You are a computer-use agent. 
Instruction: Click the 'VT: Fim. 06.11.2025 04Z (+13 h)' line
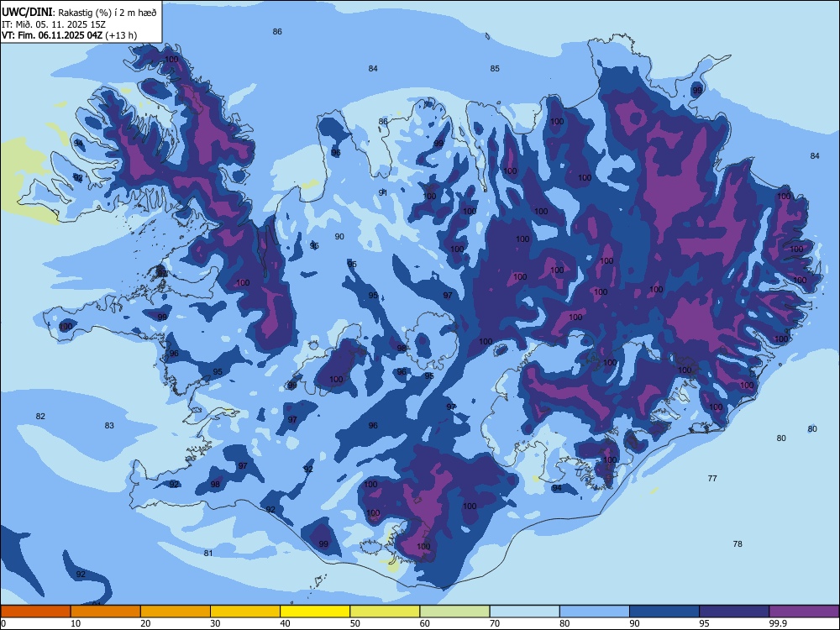(x=69, y=35)
